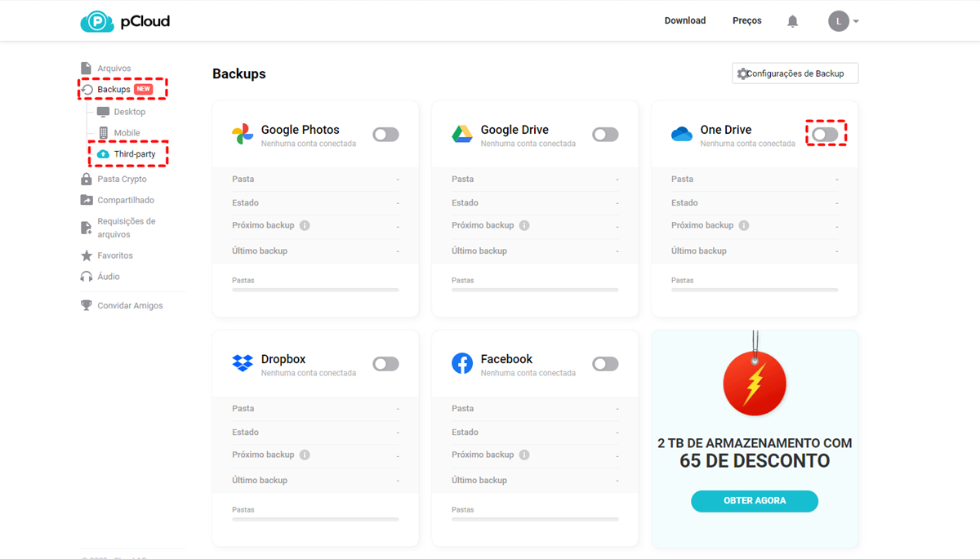Click the Third-party cloud upload icon
Viewport: 980px width, 559px height.
(x=103, y=154)
